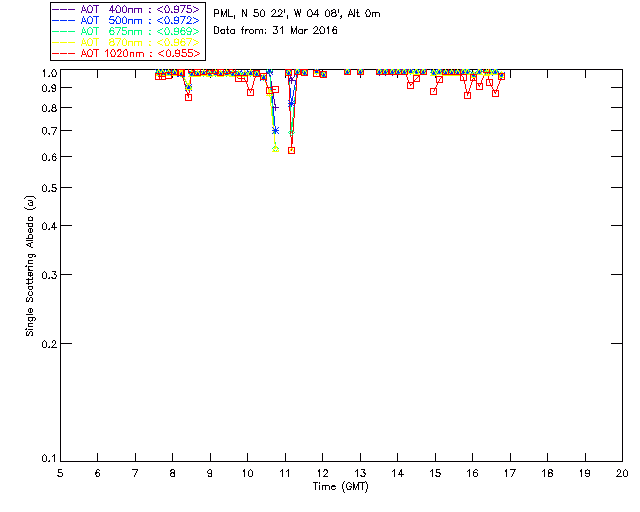Click the y-axis tick label 0.5
Screen dimensions: 640x512
(49, 188)
